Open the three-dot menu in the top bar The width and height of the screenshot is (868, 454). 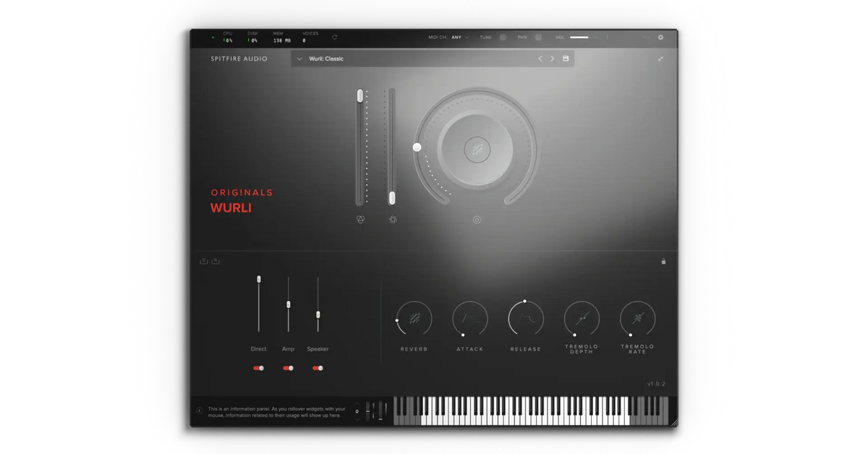click(646, 37)
